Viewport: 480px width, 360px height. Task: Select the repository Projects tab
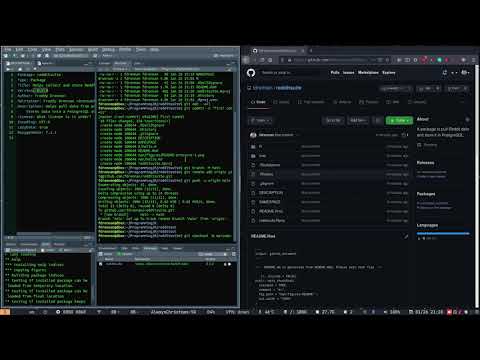[369, 102]
